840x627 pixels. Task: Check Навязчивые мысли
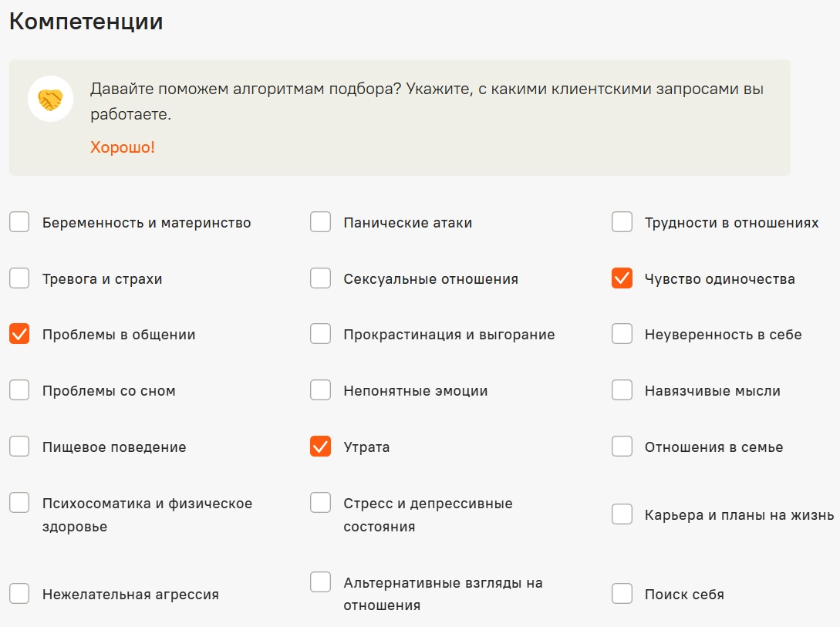coord(621,390)
